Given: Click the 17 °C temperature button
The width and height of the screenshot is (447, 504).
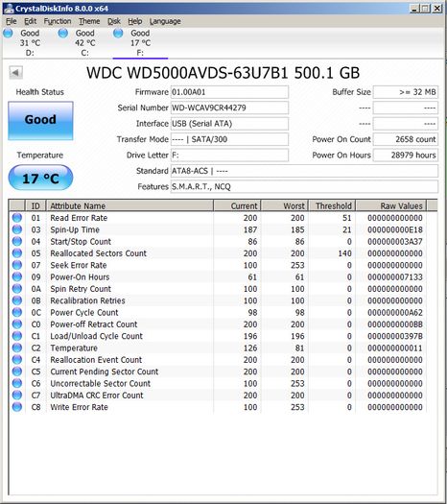Looking at the screenshot, I should pyautogui.click(x=40, y=178).
